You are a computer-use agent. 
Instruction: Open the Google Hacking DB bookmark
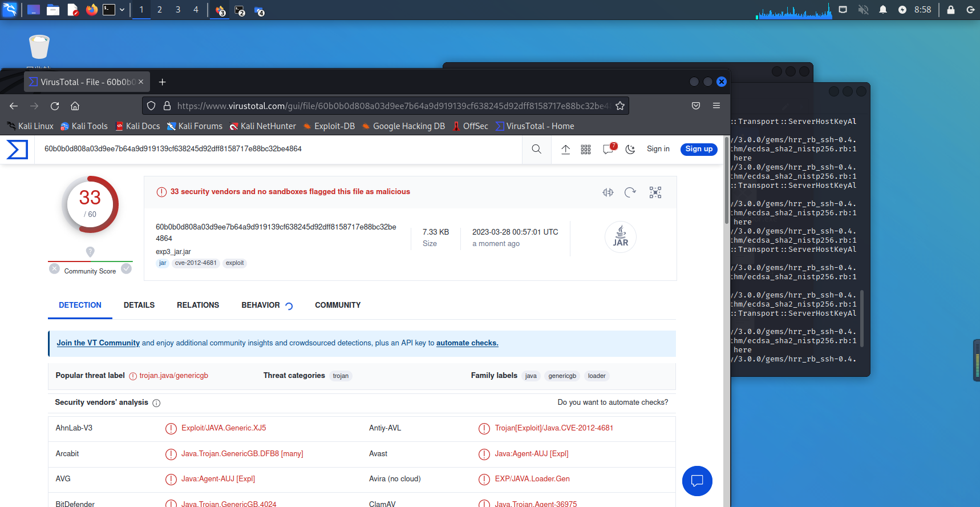403,126
